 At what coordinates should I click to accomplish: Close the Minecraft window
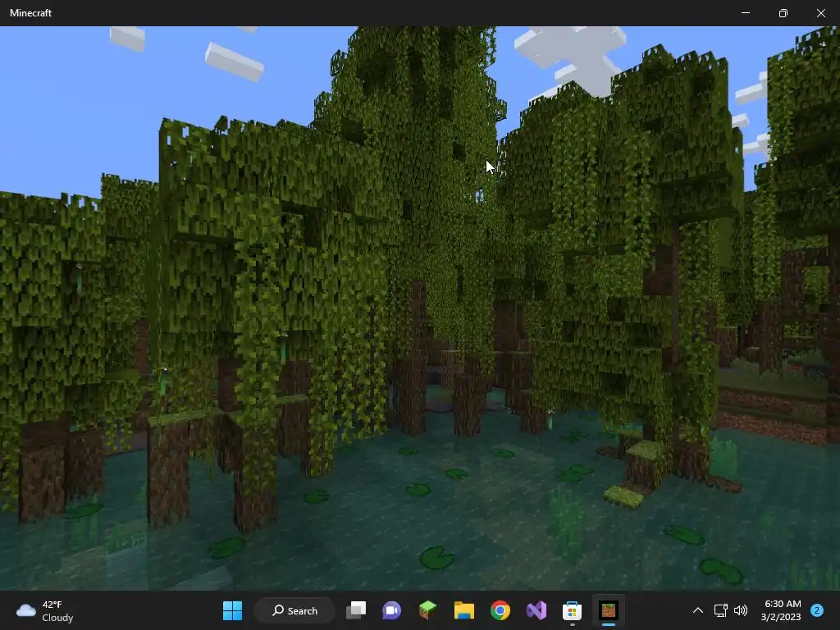tap(820, 13)
